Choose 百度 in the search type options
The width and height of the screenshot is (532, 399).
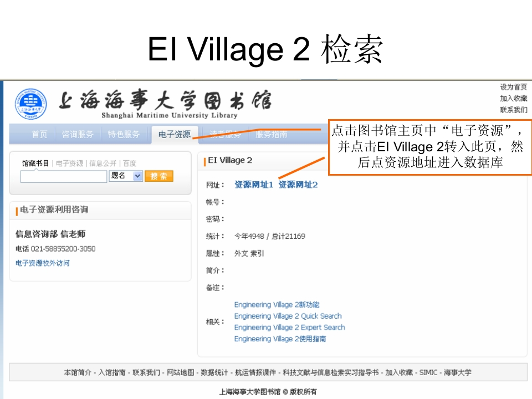(x=130, y=163)
